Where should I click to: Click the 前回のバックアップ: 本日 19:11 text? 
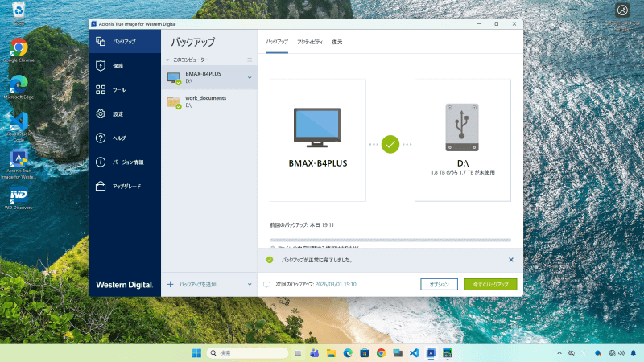(302, 225)
